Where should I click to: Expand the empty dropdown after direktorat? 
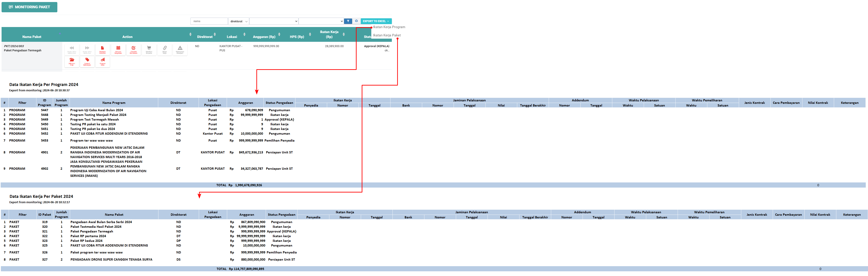coord(274,21)
